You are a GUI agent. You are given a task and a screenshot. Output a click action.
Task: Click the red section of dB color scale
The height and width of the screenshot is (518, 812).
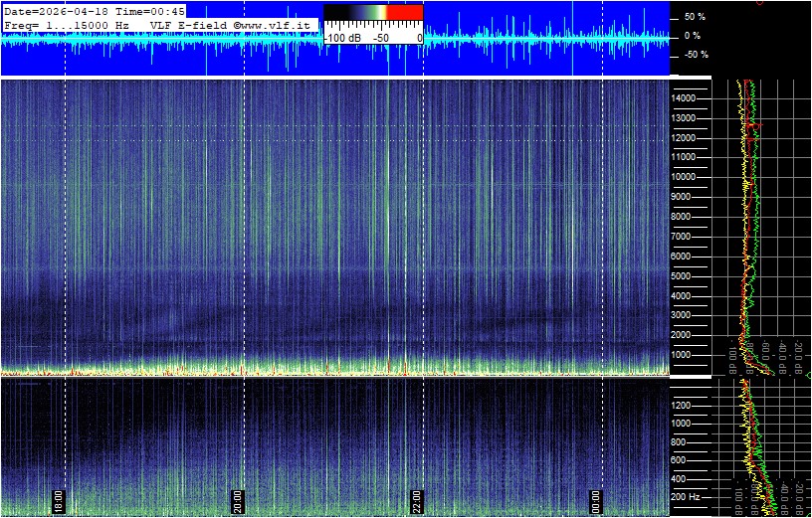(x=405, y=12)
